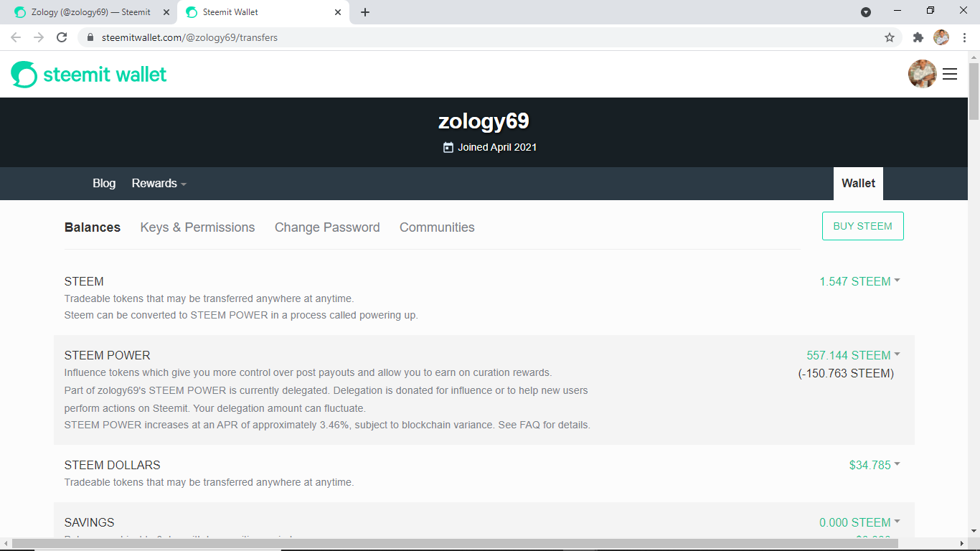The width and height of the screenshot is (980, 551).
Task: Open Chrome three-dot menu
Action: tap(964, 37)
